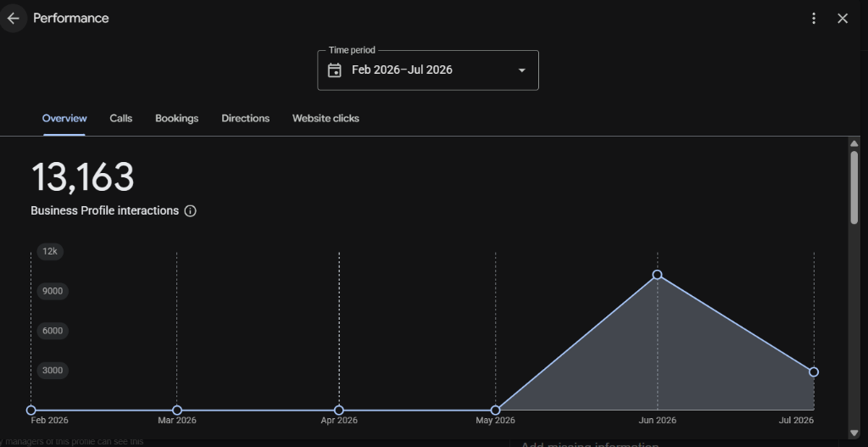Click the Business Profile interactions label
Image resolution: width=868 pixels, height=447 pixels.
(x=104, y=211)
